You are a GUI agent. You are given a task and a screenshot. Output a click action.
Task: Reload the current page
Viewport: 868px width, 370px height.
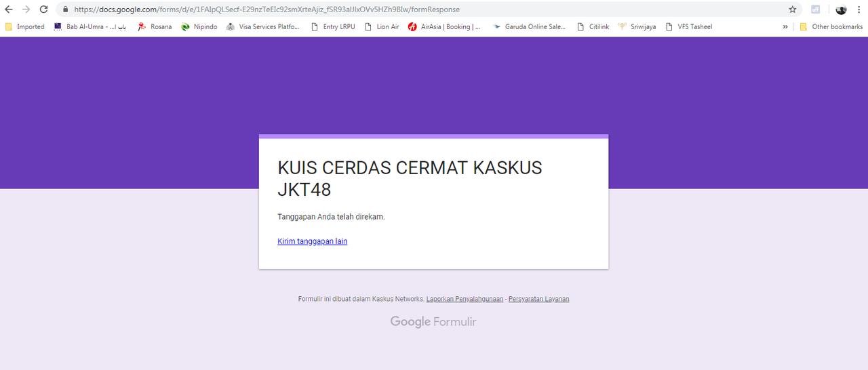point(44,9)
